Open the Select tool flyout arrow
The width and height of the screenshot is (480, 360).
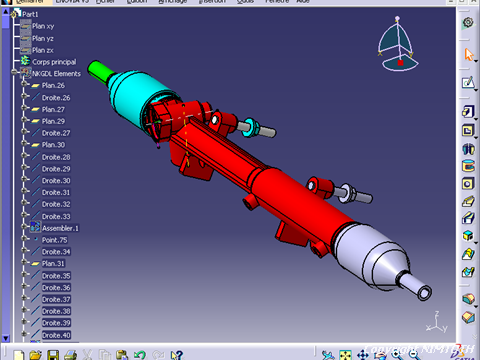[476, 61]
